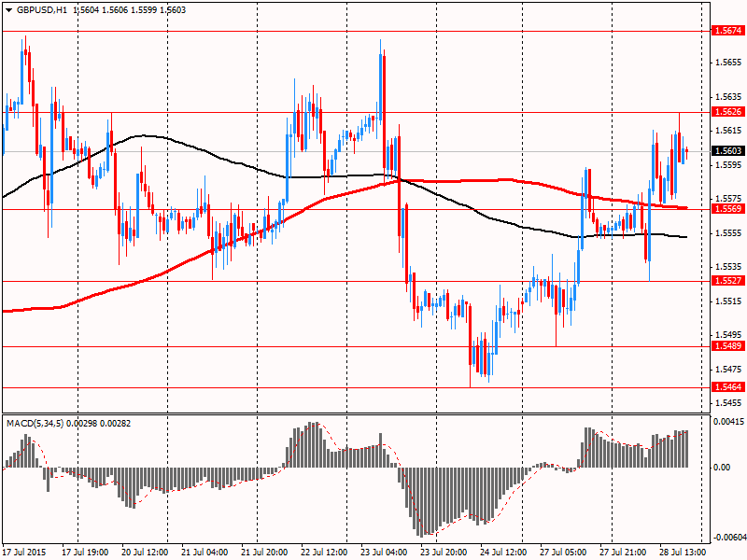Select the 1.5626 red price level label

click(728, 112)
